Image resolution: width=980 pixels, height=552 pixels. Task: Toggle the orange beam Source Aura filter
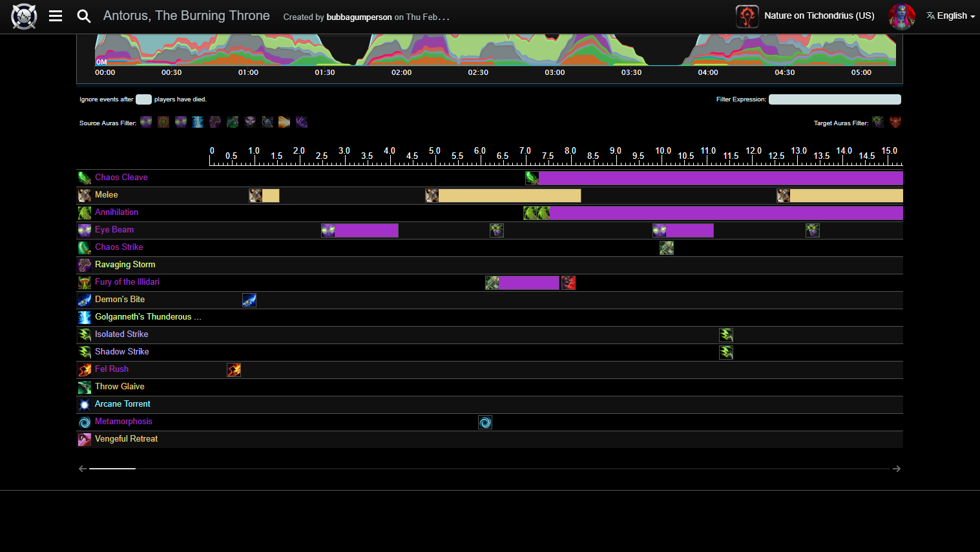click(x=284, y=122)
